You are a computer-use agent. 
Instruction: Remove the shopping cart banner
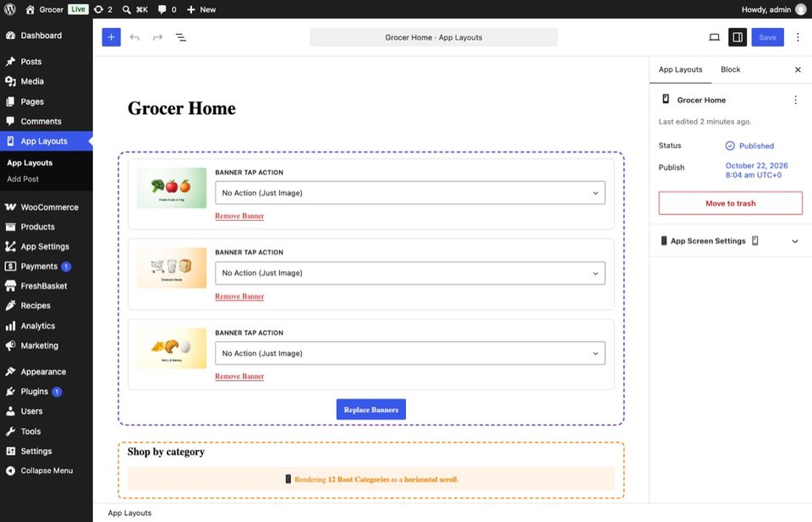239,296
